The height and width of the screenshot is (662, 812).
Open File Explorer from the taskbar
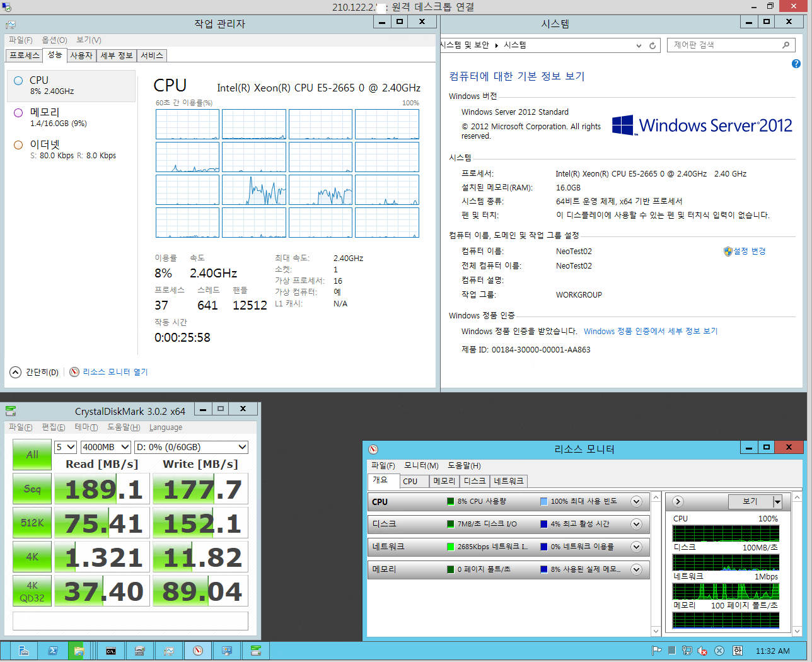[79, 651]
